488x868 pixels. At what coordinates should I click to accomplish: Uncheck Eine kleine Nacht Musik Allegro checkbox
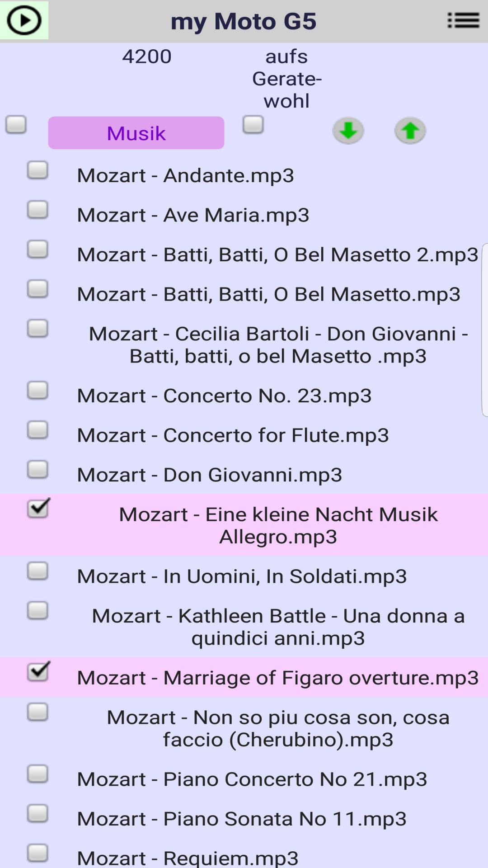pos(38,509)
